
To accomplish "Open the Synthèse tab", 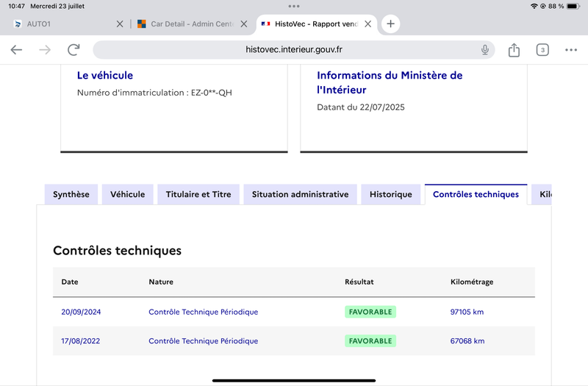I will pos(71,195).
